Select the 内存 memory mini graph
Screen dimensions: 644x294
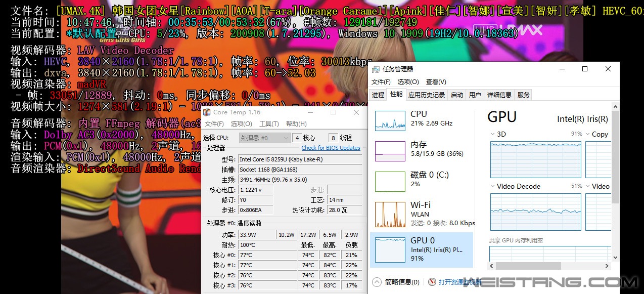pyautogui.click(x=390, y=151)
